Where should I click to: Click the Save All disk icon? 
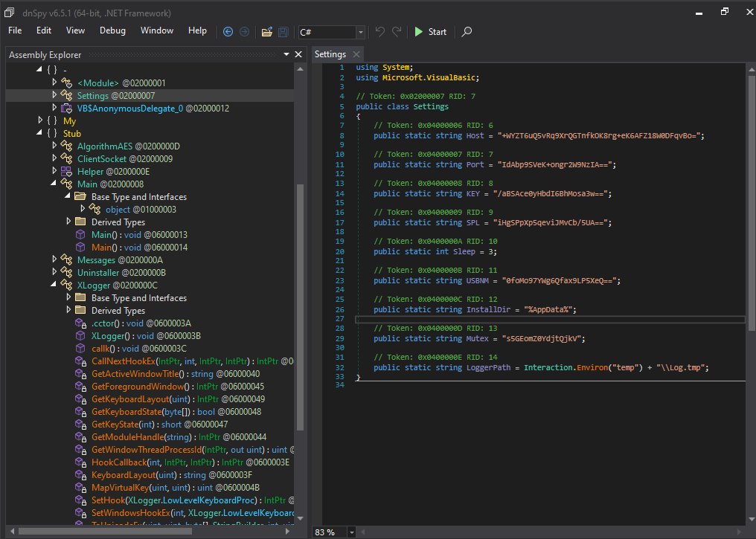point(283,32)
